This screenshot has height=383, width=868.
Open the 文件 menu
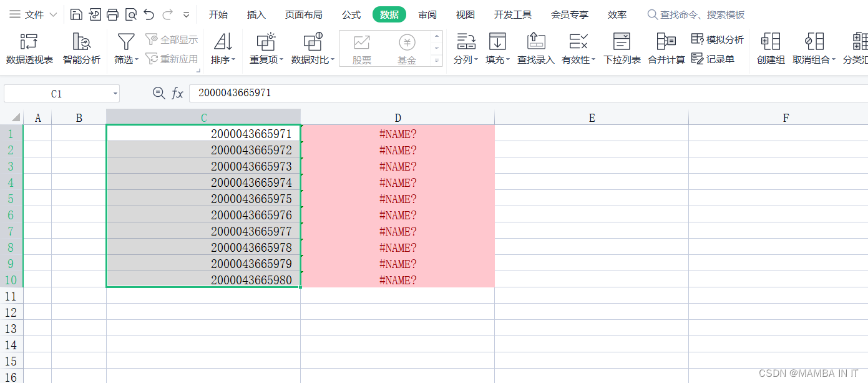33,14
